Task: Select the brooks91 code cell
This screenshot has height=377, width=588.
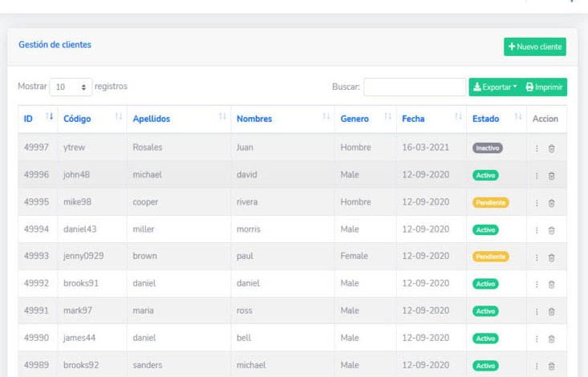Action: 92,283
